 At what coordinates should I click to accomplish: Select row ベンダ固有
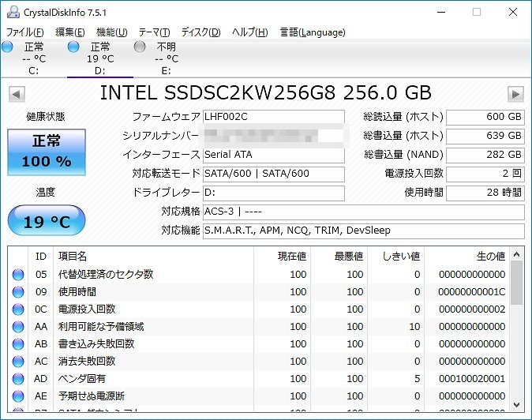pyautogui.click(x=259, y=379)
